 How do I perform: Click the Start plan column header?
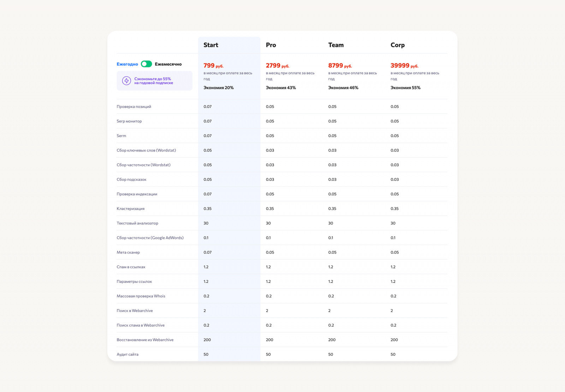click(211, 45)
